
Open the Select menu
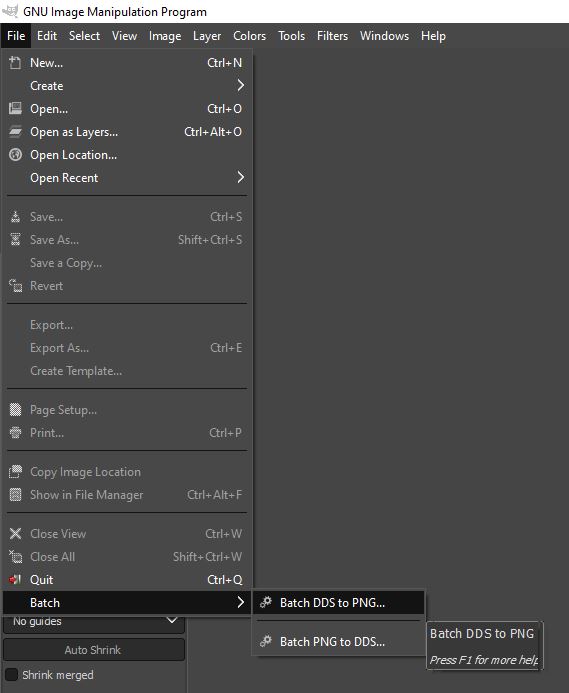pos(84,36)
